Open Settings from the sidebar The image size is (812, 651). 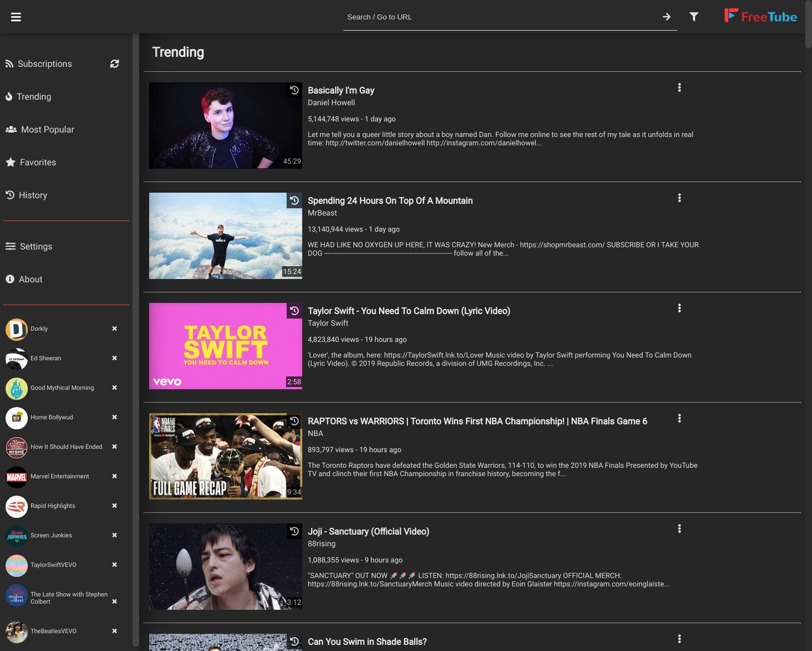pyautogui.click(x=29, y=247)
